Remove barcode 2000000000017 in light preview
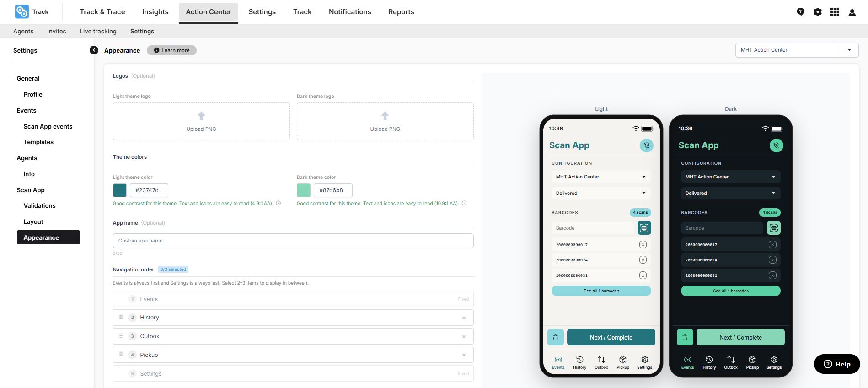Viewport: 868px width, 388px height. click(x=643, y=245)
